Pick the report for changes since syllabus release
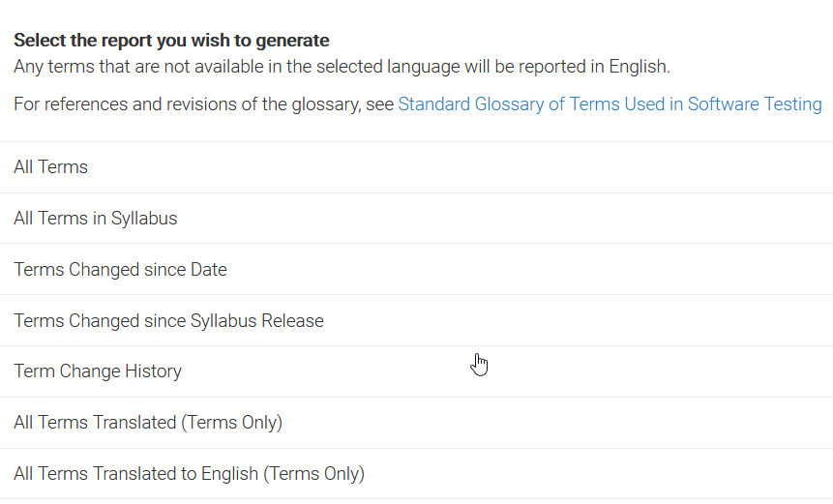 [416, 320]
